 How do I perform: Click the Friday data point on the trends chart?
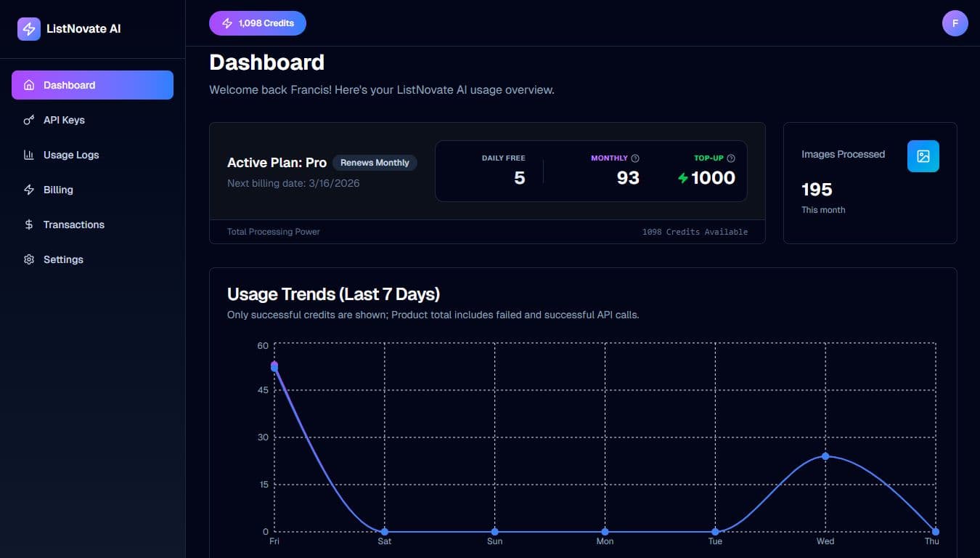[x=274, y=365]
